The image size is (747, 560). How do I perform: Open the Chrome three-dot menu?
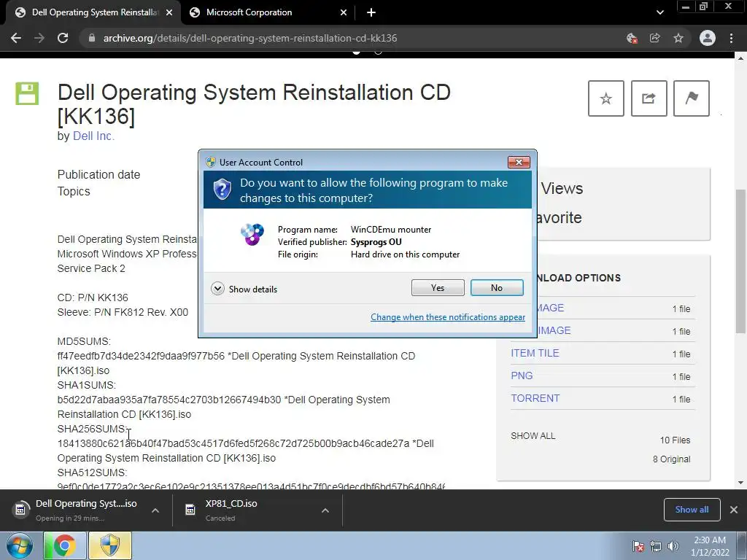pyautogui.click(x=731, y=38)
